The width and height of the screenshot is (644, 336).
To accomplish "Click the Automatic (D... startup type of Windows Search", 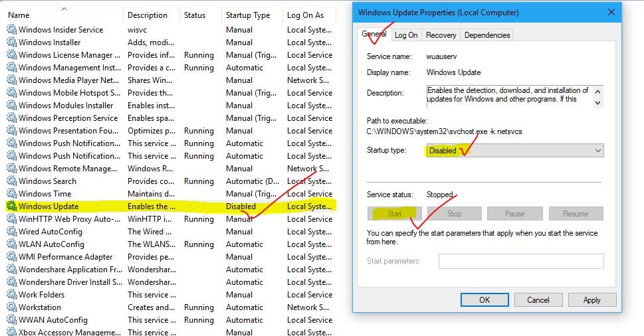I will 252,181.
